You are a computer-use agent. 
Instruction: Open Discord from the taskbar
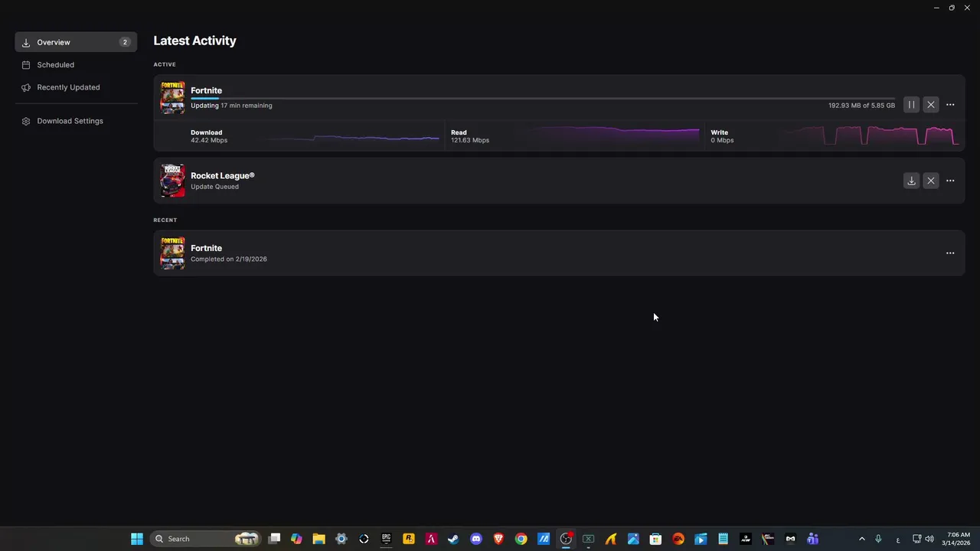476,539
